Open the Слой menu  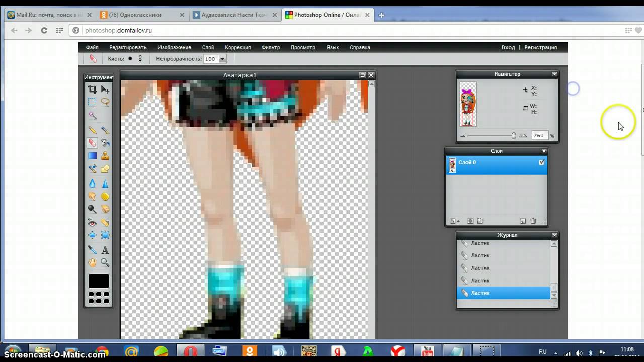[208, 47]
